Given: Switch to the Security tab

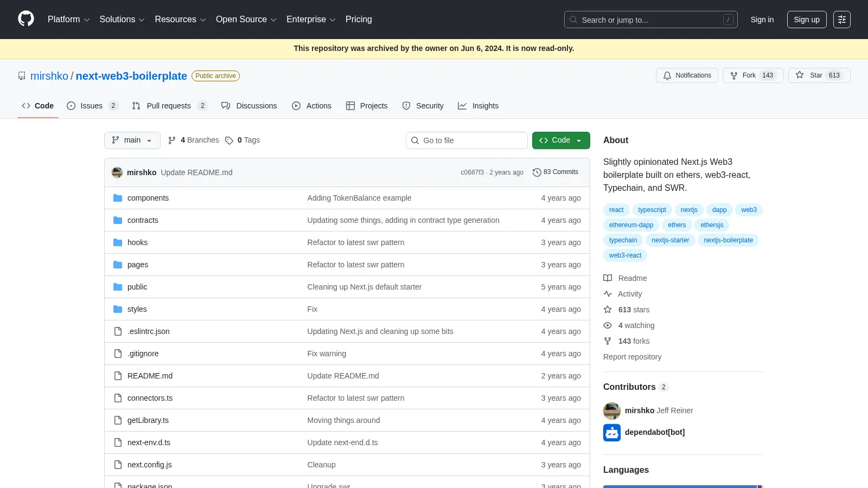Looking at the screenshot, I should 423,106.
